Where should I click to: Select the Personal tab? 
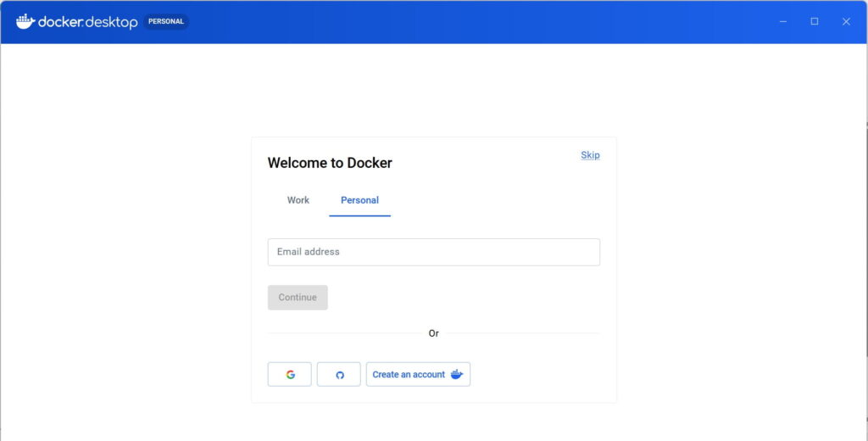(x=359, y=200)
